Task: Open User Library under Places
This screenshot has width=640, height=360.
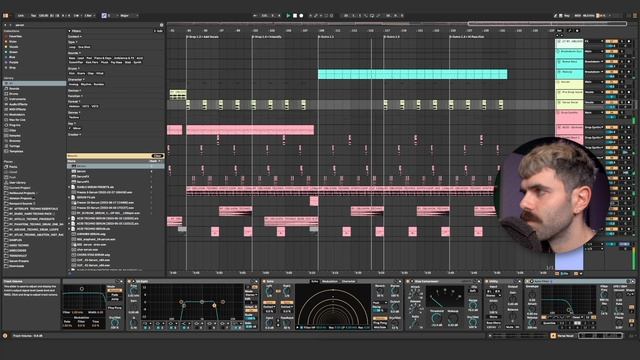Action: [x=17, y=183]
